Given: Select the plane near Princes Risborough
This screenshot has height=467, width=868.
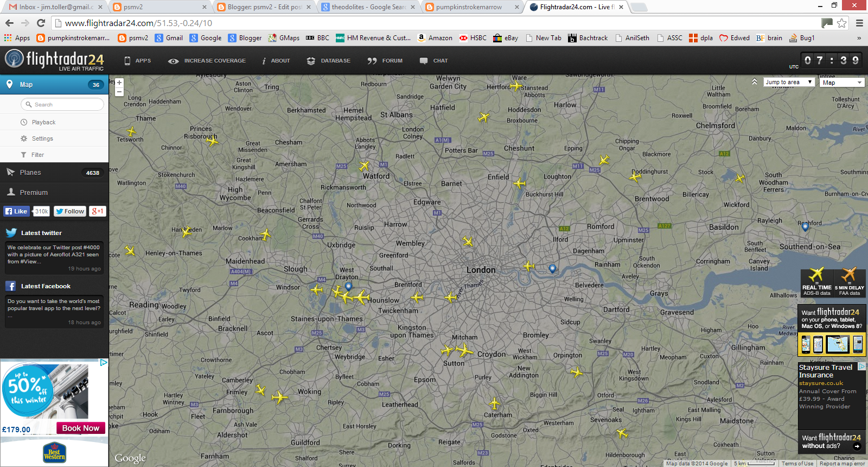Looking at the screenshot, I should (212, 141).
